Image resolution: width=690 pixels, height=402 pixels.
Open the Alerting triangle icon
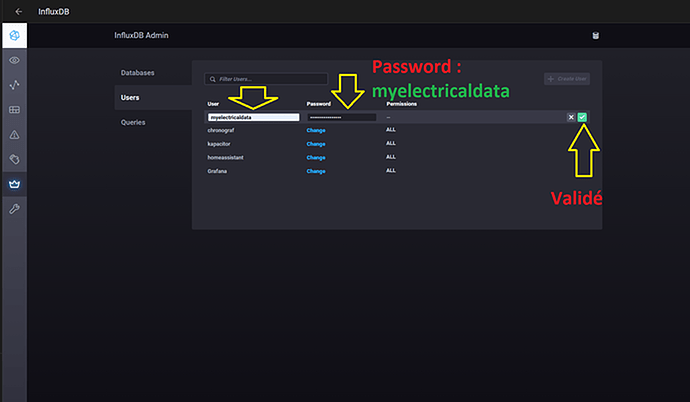(x=15, y=135)
